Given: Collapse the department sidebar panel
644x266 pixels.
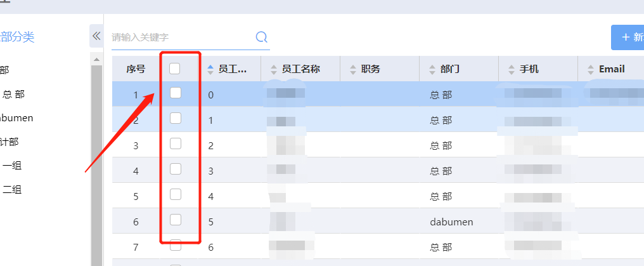Looking at the screenshot, I should pos(96,36).
